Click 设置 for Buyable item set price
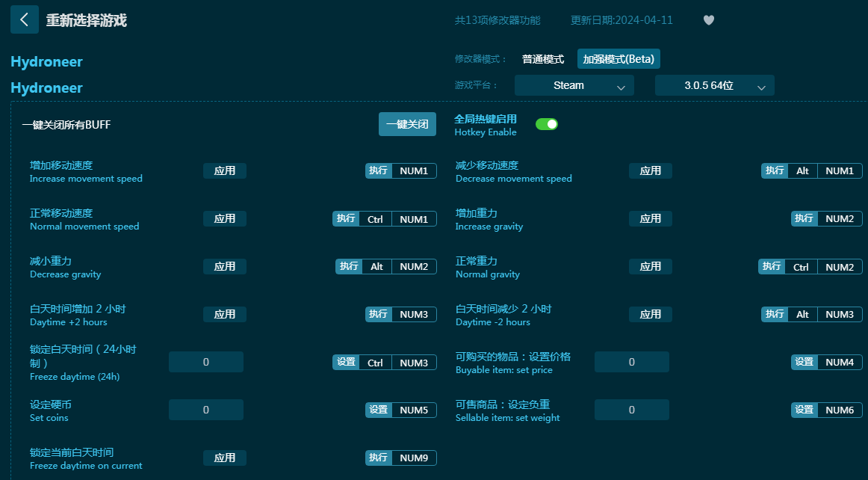This screenshot has height=480, width=868. pos(805,362)
